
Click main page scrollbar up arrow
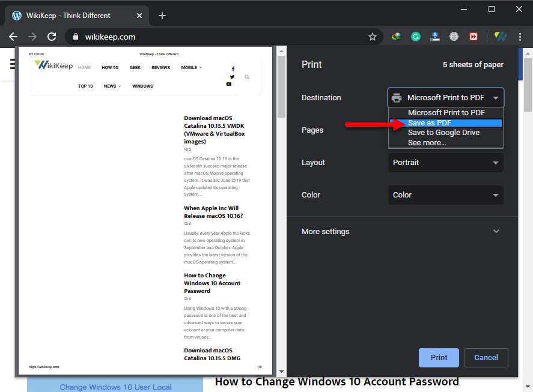click(528, 53)
